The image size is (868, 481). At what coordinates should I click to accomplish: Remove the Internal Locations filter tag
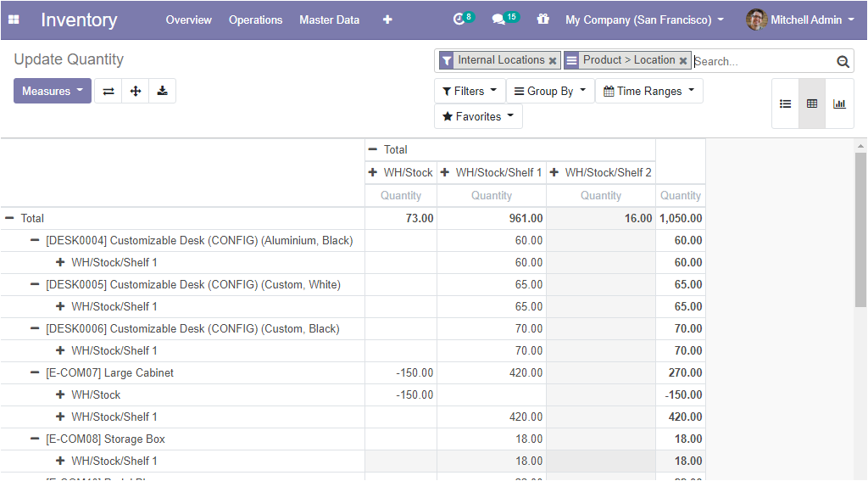[553, 61]
